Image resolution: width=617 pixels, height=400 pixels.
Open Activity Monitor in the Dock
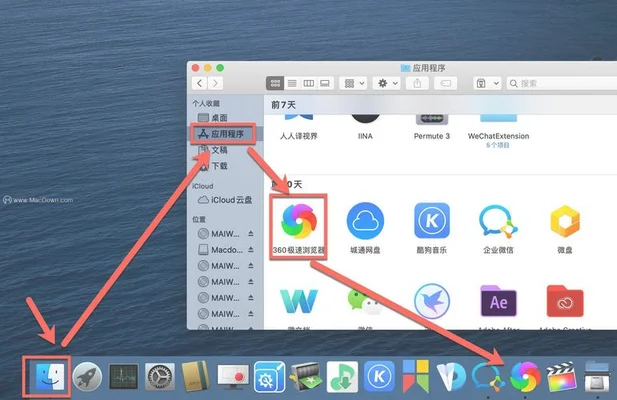click(124, 377)
